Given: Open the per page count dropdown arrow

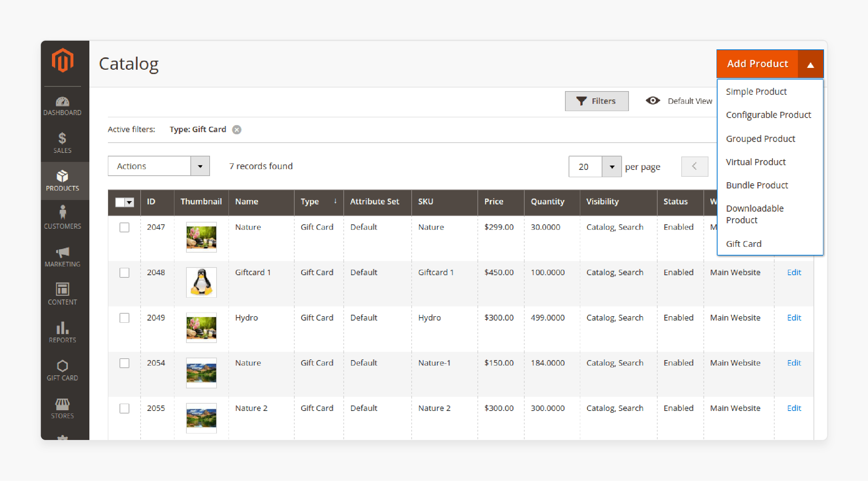Looking at the screenshot, I should point(612,167).
